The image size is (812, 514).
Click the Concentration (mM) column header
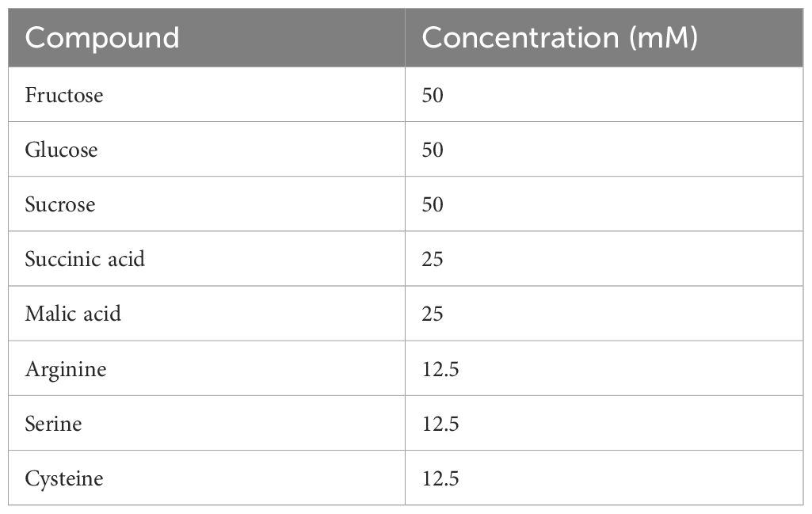pos(604,37)
